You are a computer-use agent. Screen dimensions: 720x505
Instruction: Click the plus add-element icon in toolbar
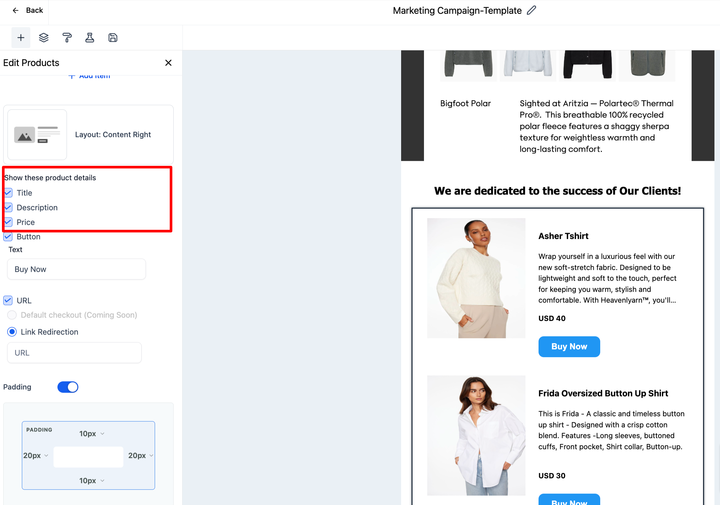coord(21,38)
